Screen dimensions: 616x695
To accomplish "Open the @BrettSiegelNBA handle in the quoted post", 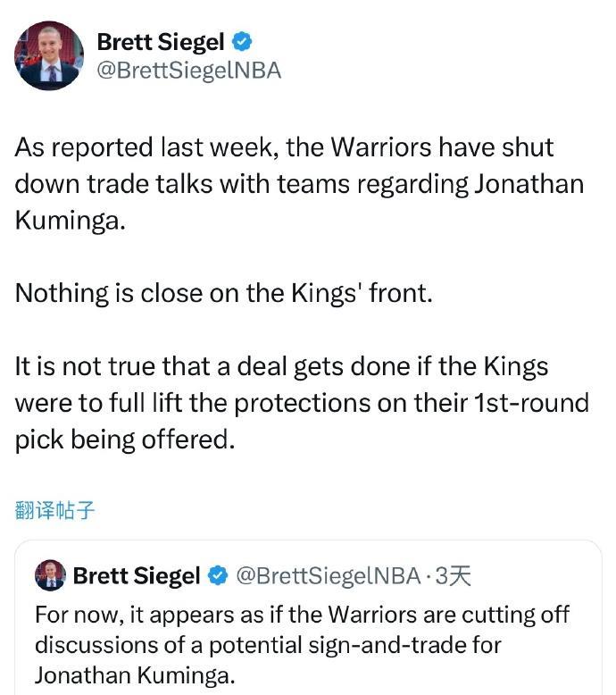I will click(328, 576).
